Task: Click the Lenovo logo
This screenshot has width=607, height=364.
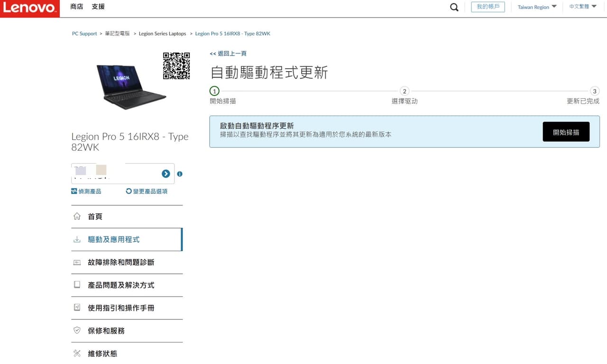Action: (30, 9)
